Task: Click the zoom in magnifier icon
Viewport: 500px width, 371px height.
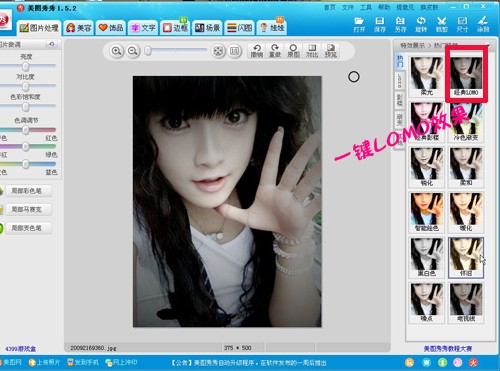Action: click(x=116, y=51)
